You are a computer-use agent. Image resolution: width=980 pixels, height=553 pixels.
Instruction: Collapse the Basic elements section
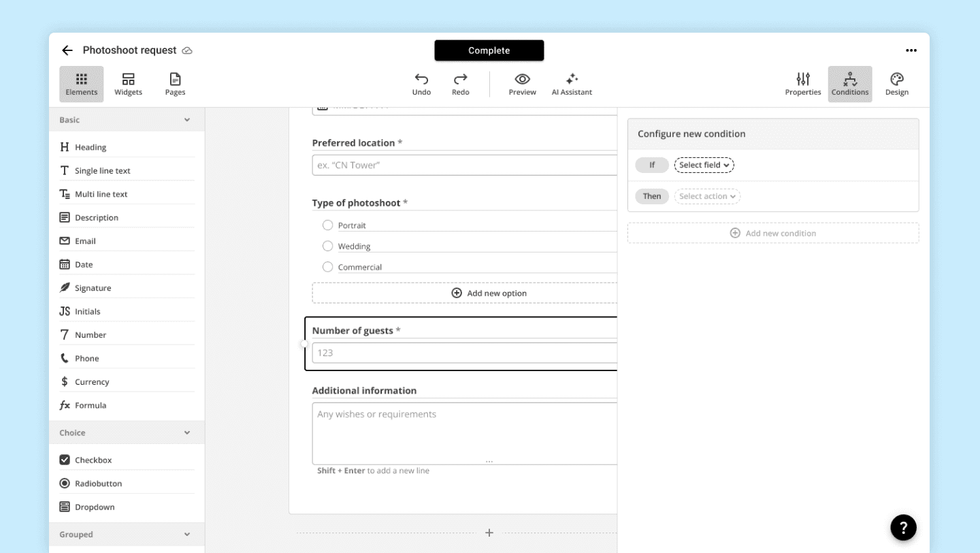(187, 120)
